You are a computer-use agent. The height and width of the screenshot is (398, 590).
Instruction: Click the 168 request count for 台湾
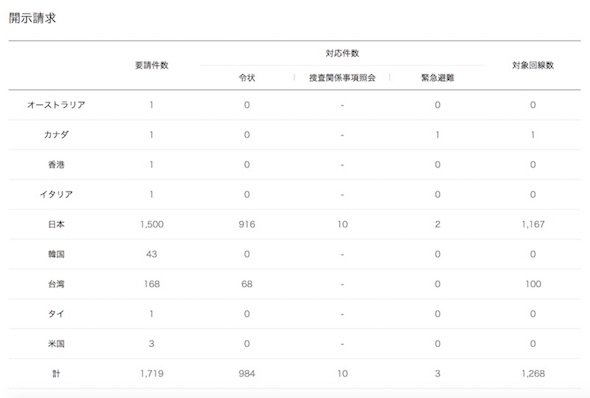point(152,284)
